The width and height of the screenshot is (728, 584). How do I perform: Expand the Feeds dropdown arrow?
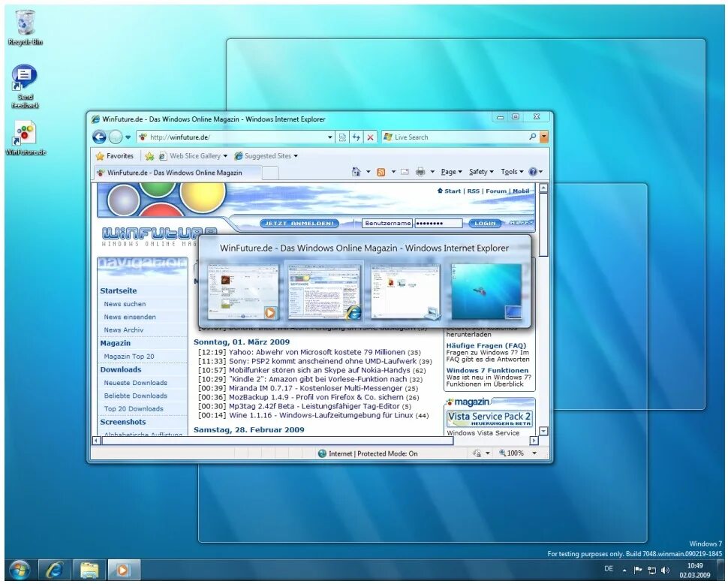(x=393, y=172)
